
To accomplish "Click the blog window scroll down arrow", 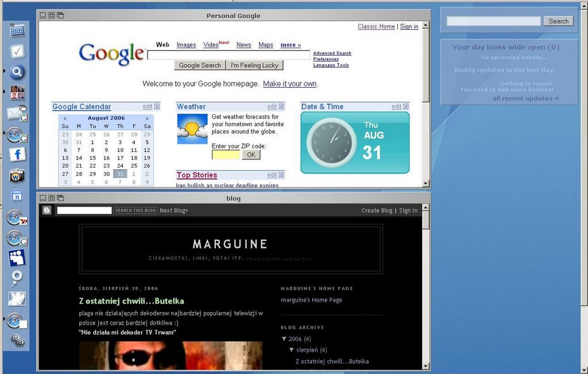I will coord(425,366).
